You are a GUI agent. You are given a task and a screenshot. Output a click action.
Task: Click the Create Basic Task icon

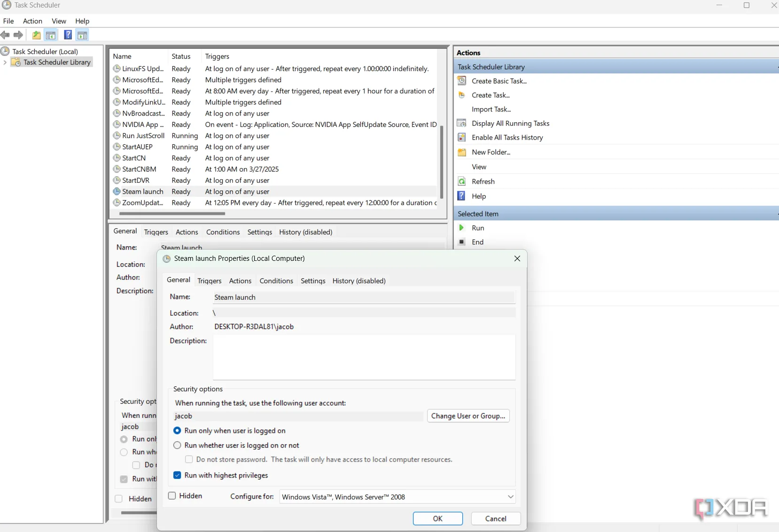pyautogui.click(x=462, y=81)
